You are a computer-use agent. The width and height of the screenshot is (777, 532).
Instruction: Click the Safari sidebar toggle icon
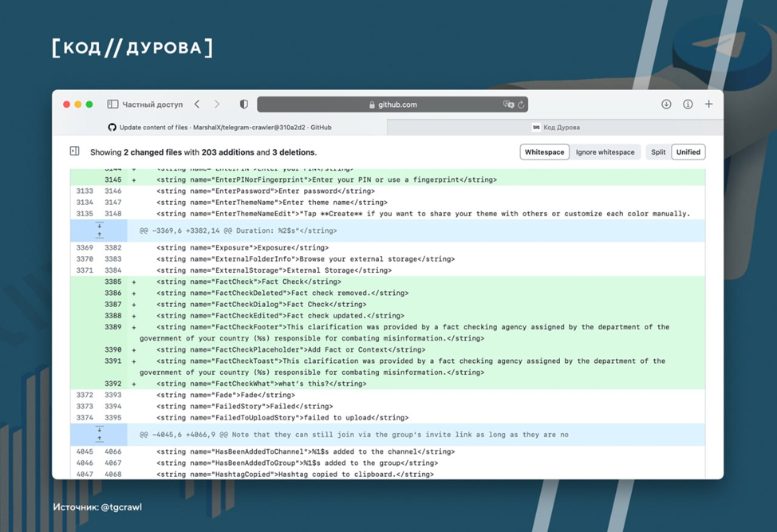tap(113, 104)
